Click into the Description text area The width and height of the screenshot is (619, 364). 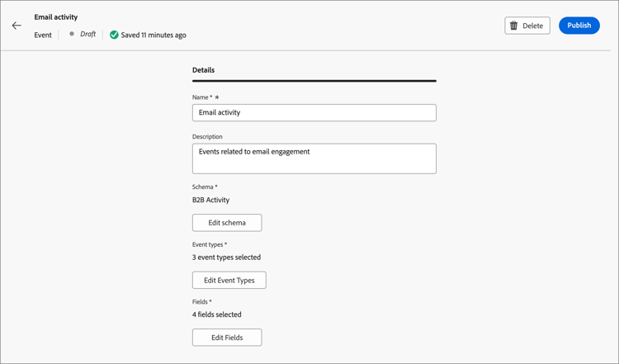pos(314,158)
